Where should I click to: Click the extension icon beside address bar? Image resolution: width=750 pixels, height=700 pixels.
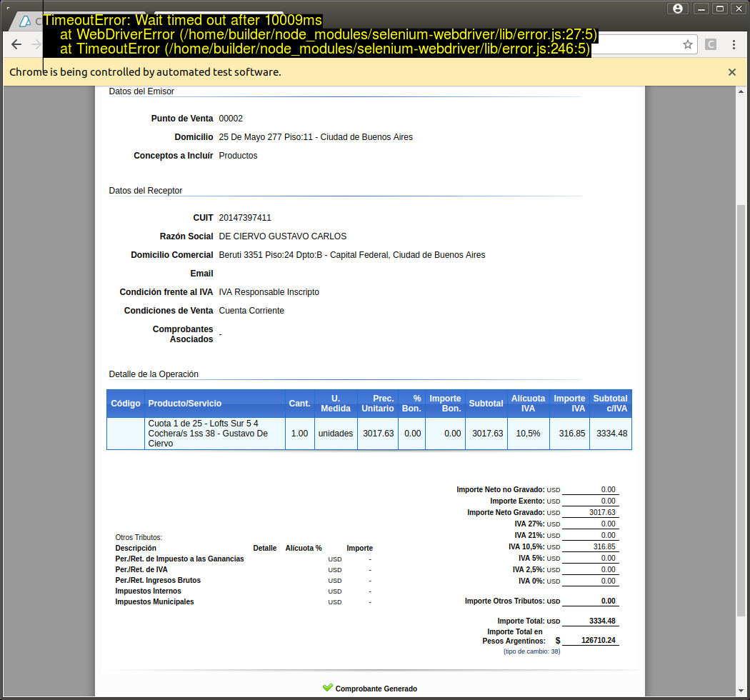click(x=711, y=44)
